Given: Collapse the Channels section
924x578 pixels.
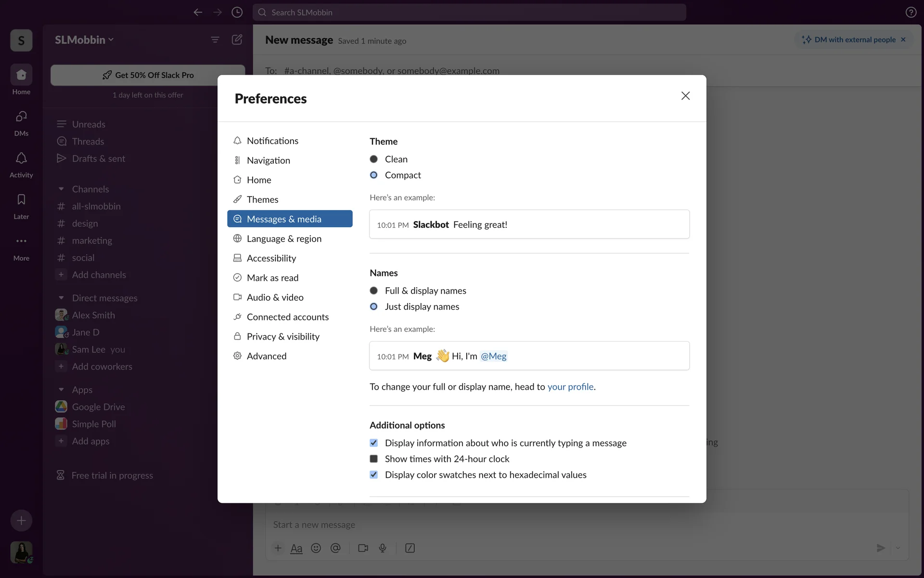Looking at the screenshot, I should pyautogui.click(x=61, y=189).
